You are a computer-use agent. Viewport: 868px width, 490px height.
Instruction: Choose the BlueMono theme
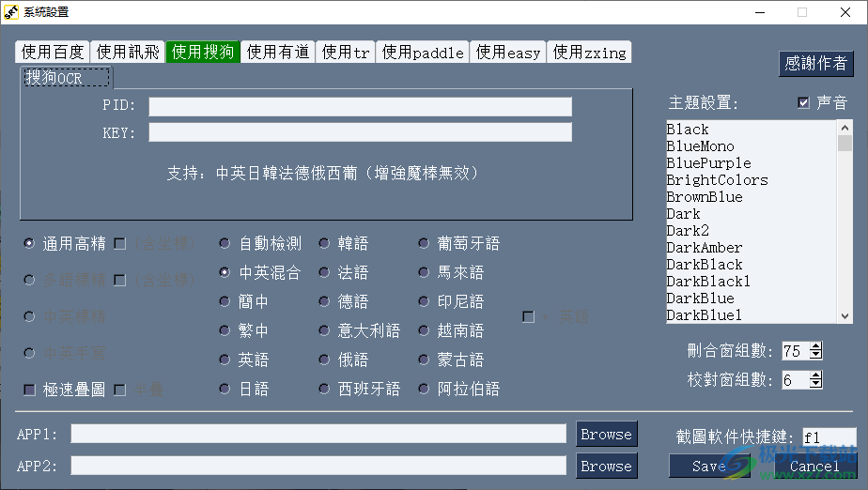coord(752,146)
